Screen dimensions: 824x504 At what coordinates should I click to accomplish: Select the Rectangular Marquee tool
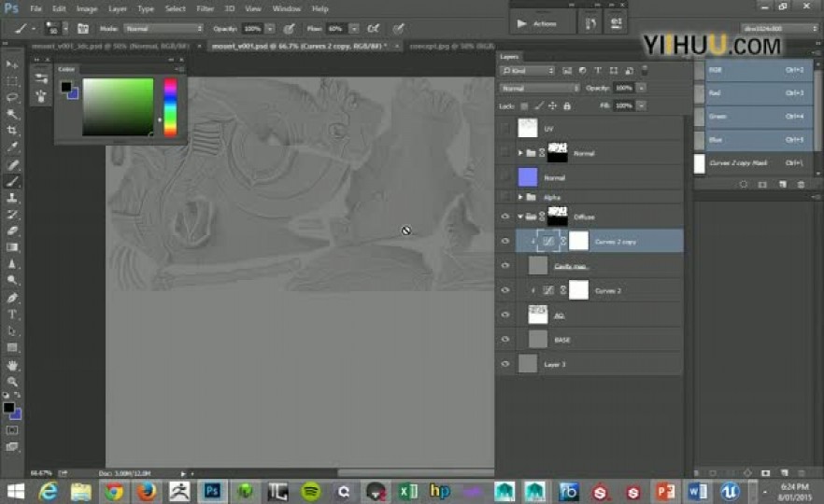(12, 81)
